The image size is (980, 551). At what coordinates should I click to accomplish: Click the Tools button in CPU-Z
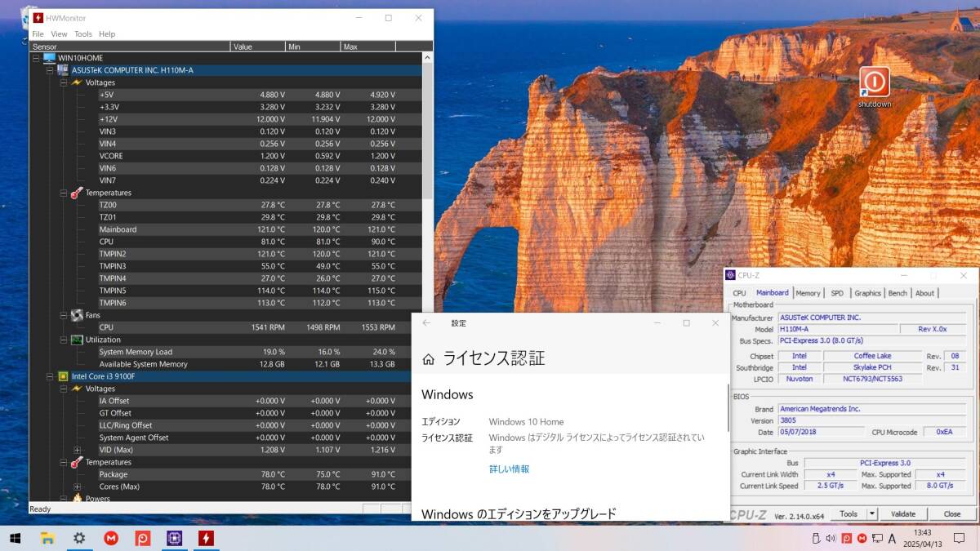(x=849, y=514)
